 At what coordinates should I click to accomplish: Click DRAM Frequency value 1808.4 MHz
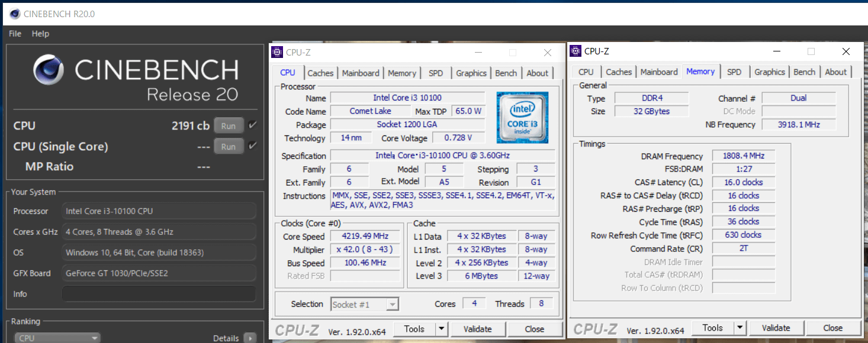tap(744, 156)
